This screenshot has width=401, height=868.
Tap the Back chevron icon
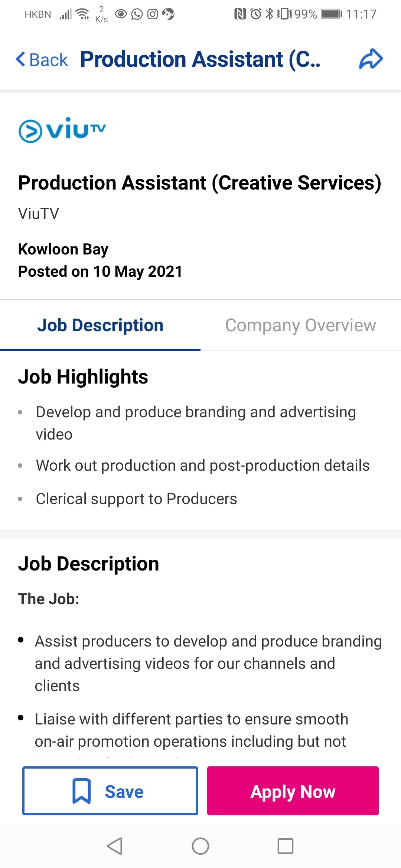(x=20, y=59)
